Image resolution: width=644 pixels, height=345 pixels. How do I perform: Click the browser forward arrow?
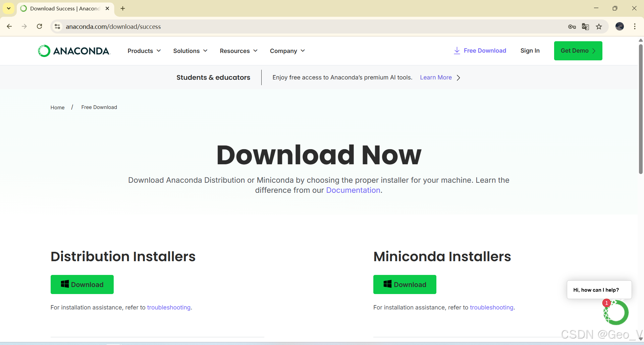pos(24,26)
